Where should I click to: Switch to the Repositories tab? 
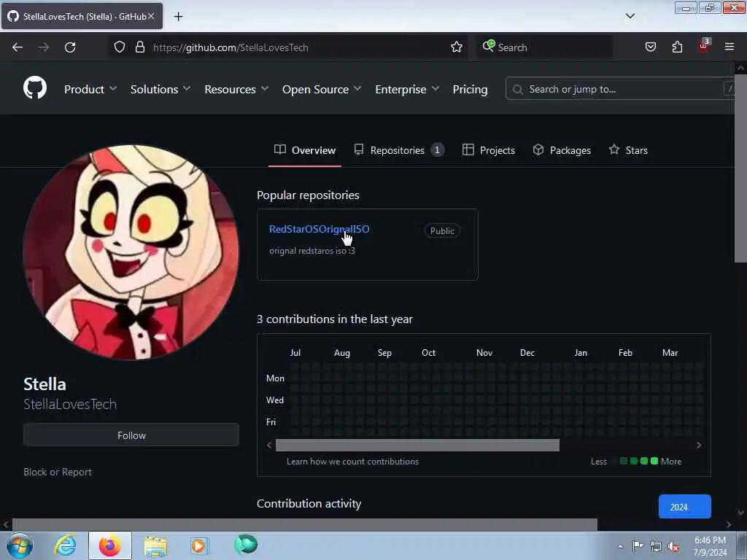click(399, 150)
